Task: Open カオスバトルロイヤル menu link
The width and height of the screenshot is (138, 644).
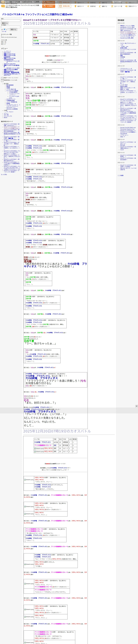Action: tap(10, 64)
